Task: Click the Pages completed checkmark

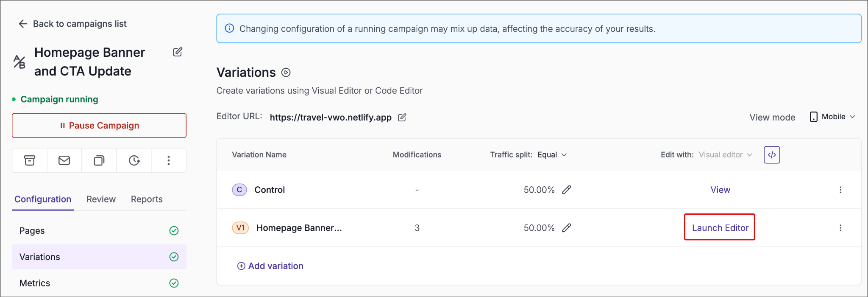Action: tap(174, 231)
